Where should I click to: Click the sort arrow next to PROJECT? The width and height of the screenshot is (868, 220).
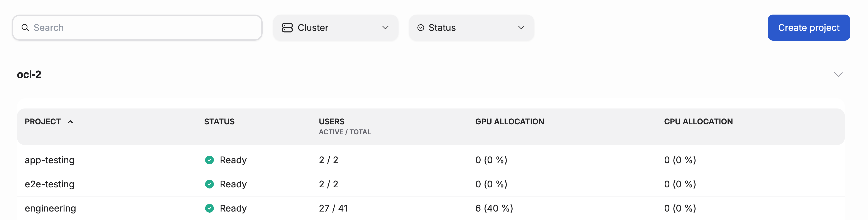pyautogui.click(x=71, y=122)
